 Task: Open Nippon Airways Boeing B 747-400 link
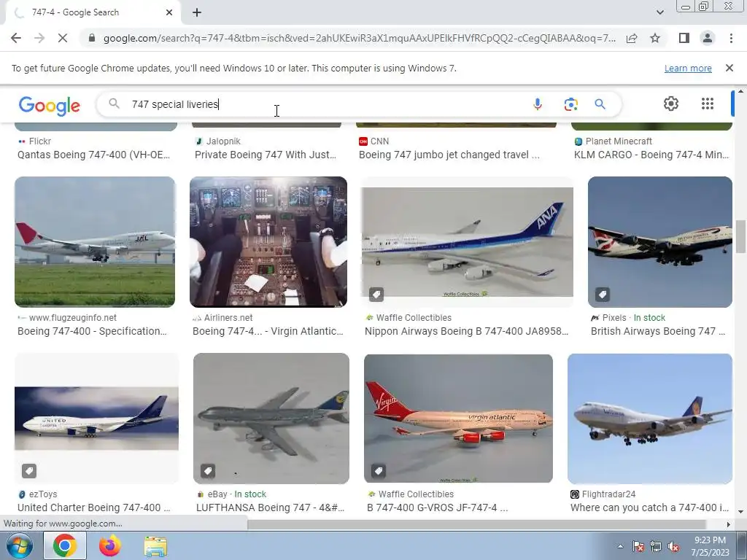click(x=466, y=332)
